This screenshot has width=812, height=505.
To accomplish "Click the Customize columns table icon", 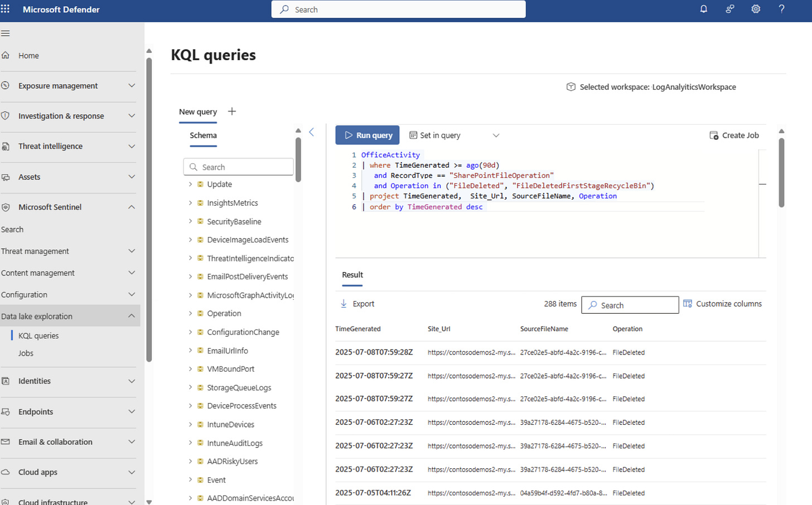I will pyautogui.click(x=688, y=304).
